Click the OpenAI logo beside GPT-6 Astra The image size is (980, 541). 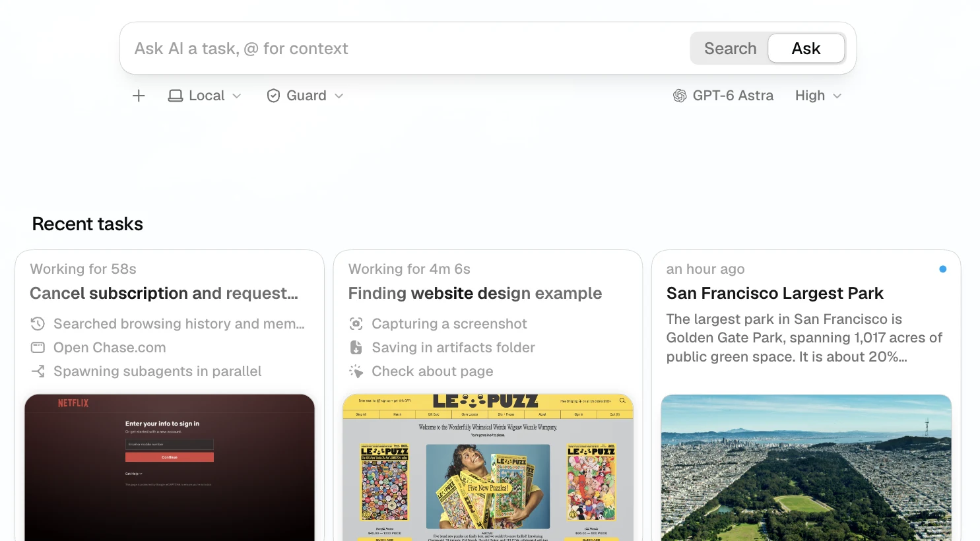coord(680,96)
